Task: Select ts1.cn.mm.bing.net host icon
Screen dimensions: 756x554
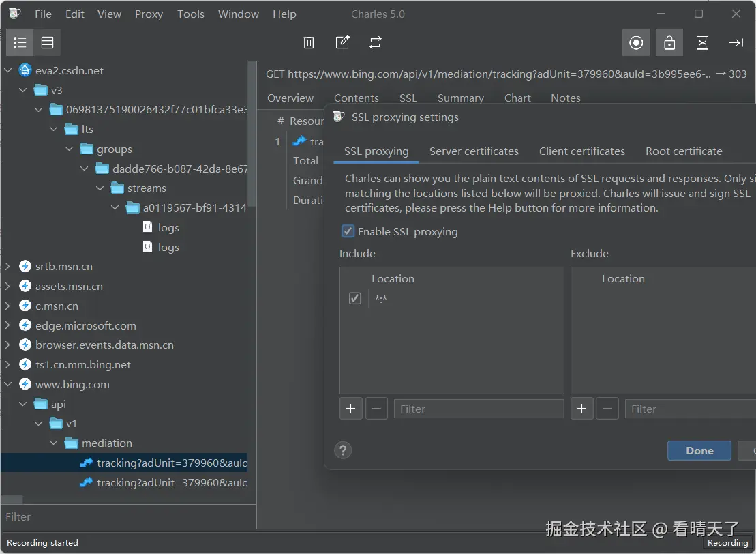Action: [x=25, y=365]
